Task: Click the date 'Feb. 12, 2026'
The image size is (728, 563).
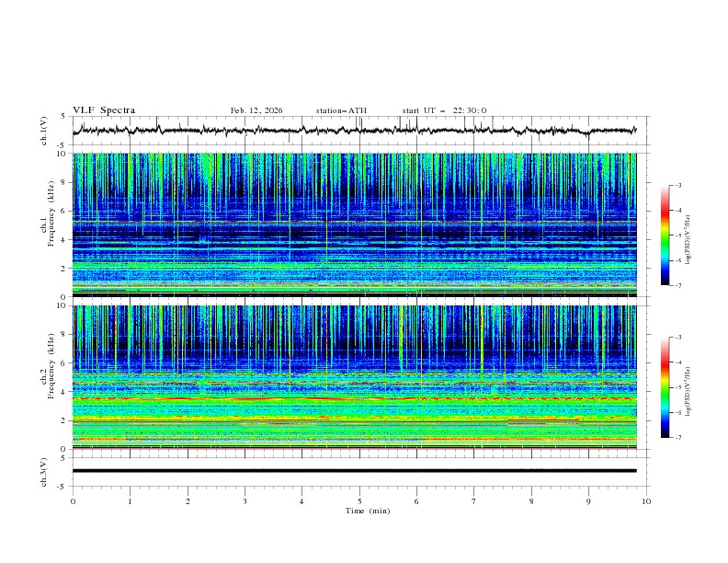Action: [x=256, y=110]
